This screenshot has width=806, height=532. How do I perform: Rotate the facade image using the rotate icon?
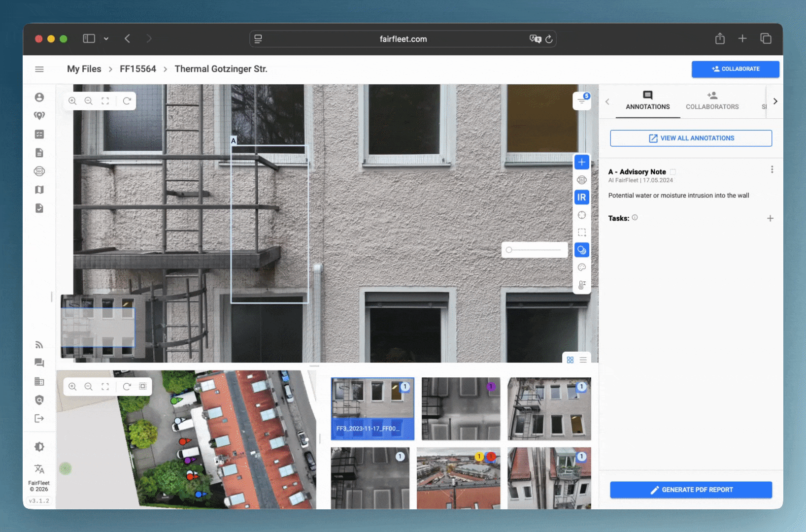[127, 100]
